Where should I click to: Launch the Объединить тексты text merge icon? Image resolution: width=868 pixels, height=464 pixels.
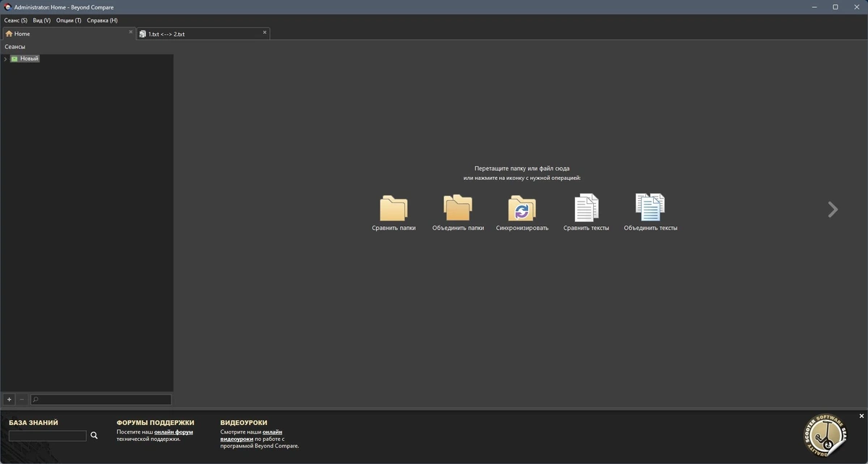pyautogui.click(x=650, y=208)
